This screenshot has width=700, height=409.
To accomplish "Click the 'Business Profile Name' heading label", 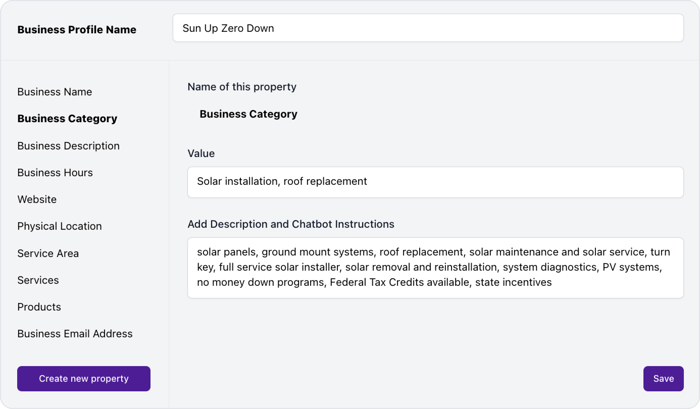I will click(x=77, y=29).
